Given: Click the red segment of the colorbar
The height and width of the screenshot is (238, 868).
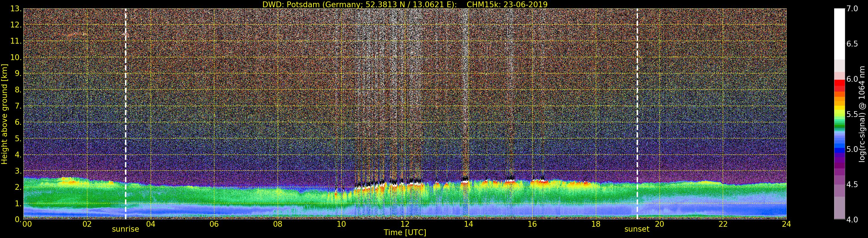Looking at the screenshot, I should click(839, 83).
